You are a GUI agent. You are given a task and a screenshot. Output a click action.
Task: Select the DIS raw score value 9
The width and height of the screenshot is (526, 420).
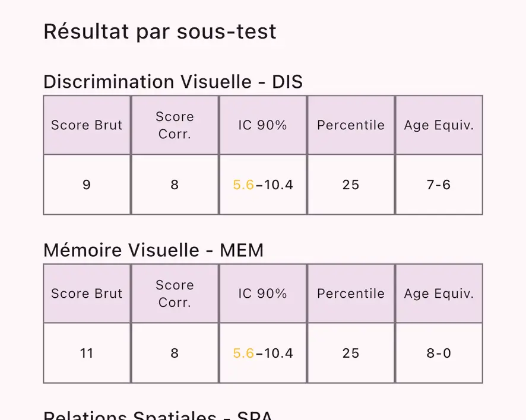pos(87,184)
